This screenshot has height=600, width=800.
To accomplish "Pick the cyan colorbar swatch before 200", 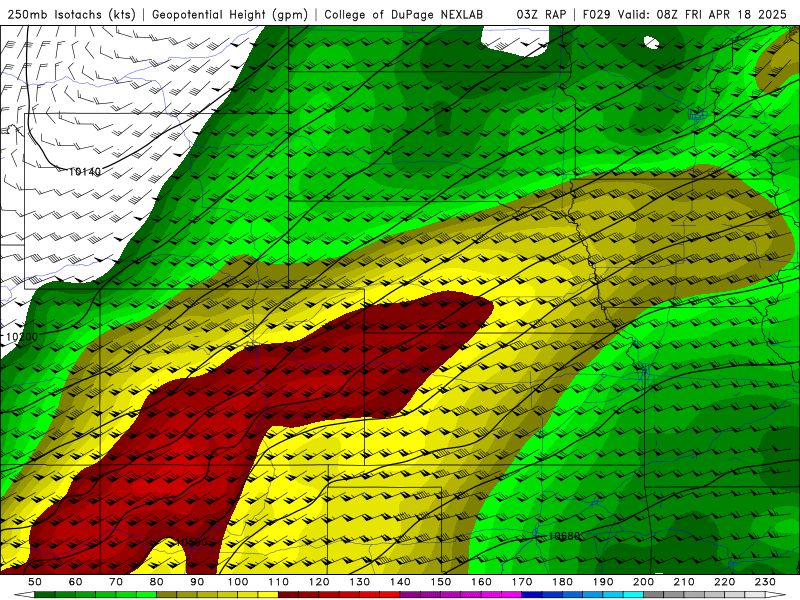I will coord(633,595).
